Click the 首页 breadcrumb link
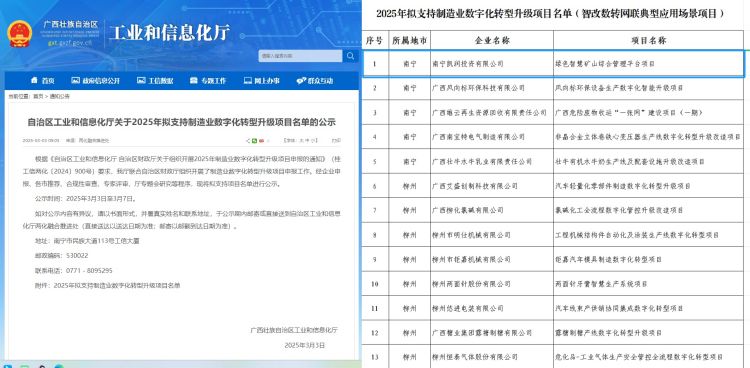 [38, 96]
